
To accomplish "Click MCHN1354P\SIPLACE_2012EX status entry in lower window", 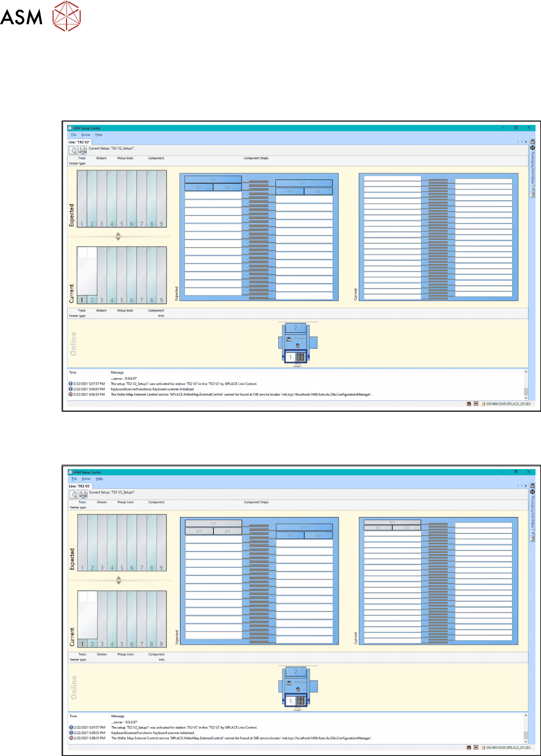I will (506, 747).
